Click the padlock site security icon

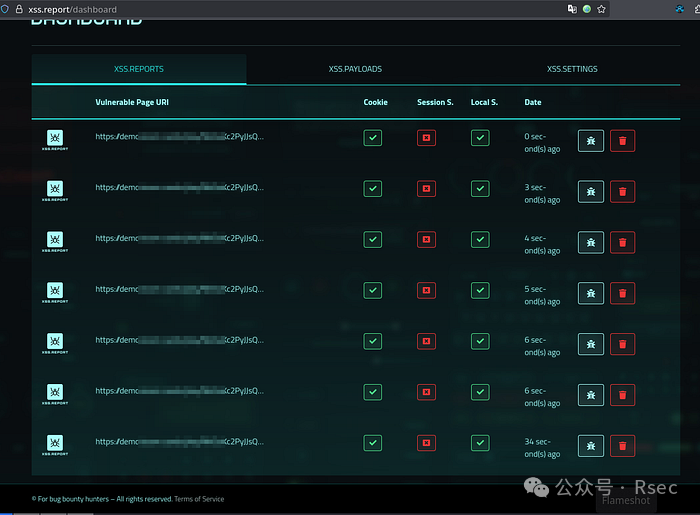pos(18,9)
